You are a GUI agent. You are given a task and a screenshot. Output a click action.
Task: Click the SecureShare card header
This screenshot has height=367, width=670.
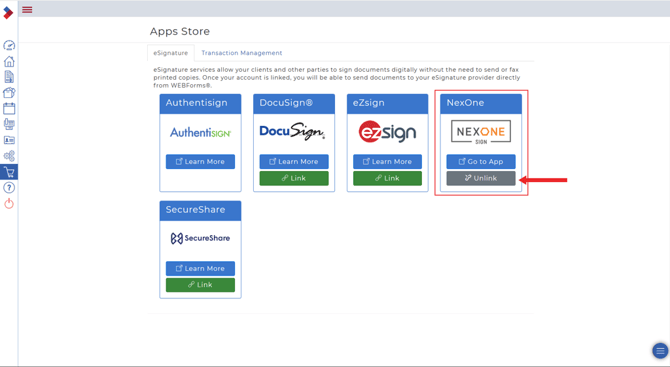click(x=200, y=211)
